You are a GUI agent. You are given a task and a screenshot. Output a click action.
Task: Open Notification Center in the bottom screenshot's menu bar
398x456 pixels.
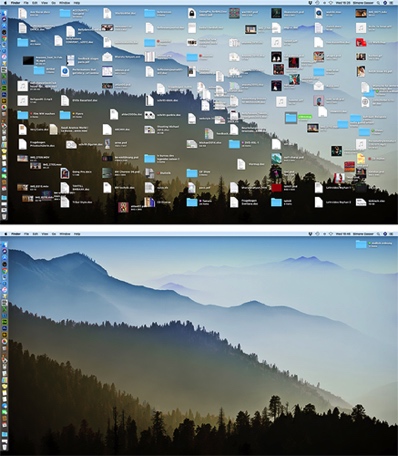click(391, 234)
